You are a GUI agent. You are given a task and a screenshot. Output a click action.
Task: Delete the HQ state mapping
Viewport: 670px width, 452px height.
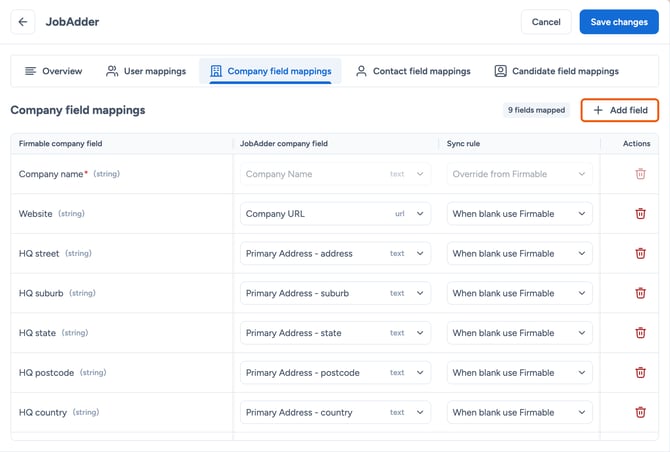coord(640,333)
